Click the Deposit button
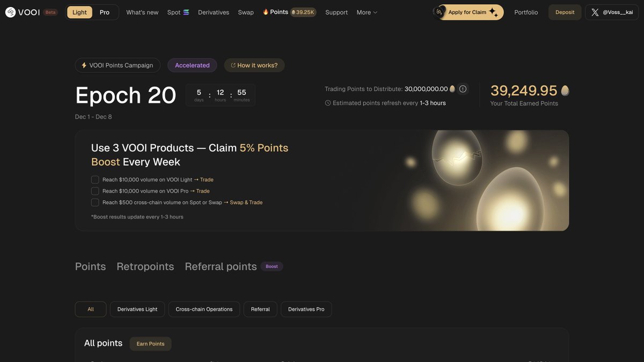The image size is (644, 362). (565, 12)
